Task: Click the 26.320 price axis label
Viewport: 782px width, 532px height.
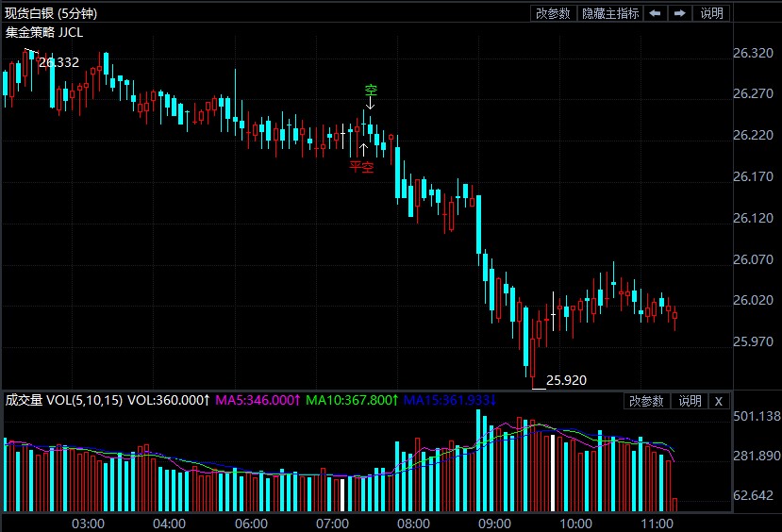Action: (x=753, y=53)
